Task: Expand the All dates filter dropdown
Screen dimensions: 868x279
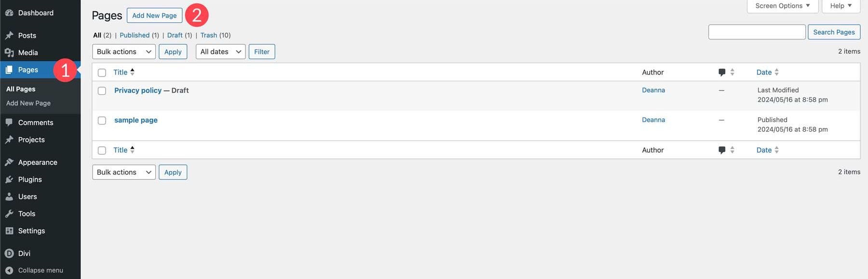Action: point(220,52)
